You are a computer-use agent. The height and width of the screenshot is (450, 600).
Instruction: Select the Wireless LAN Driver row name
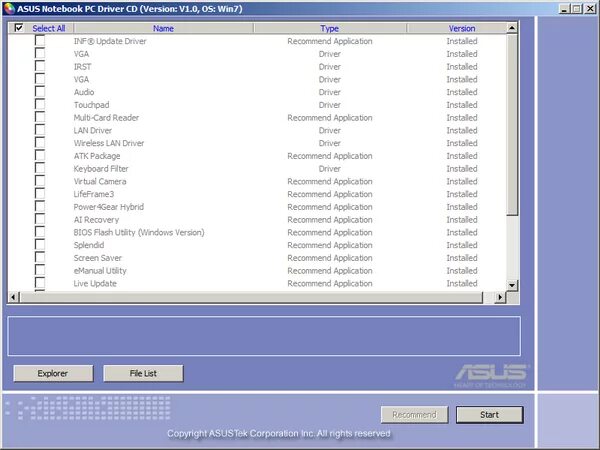click(109, 143)
